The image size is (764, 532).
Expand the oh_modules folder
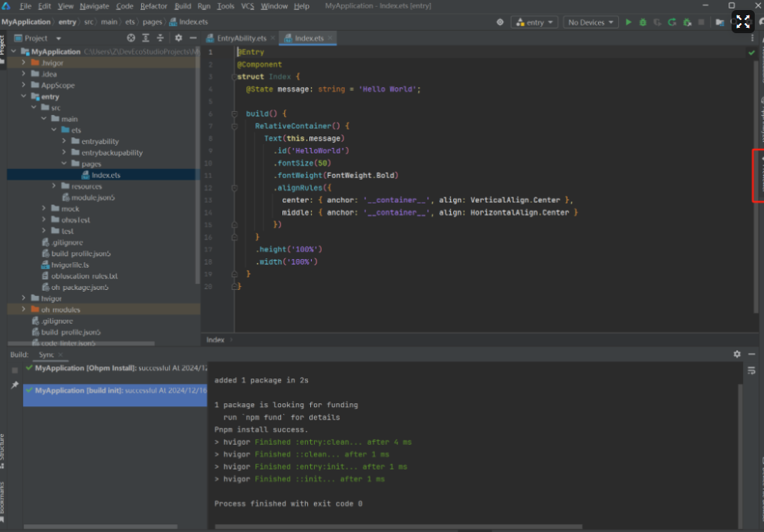click(23, 310)
